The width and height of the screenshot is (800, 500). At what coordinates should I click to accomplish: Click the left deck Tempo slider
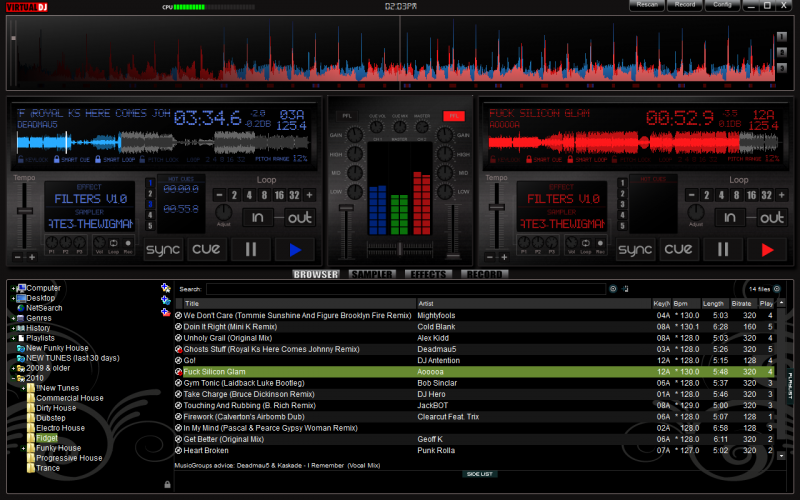pos(24,211)
